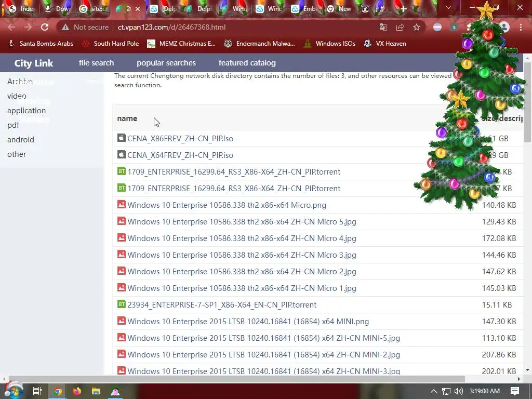
Task: Click image icon beside Micro.png file
Action: [122, 204]
